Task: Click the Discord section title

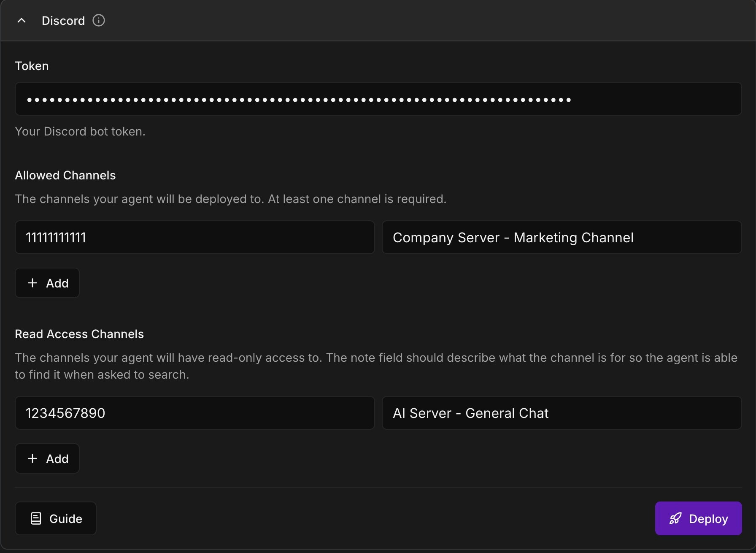Action: (x=63, y=20)
